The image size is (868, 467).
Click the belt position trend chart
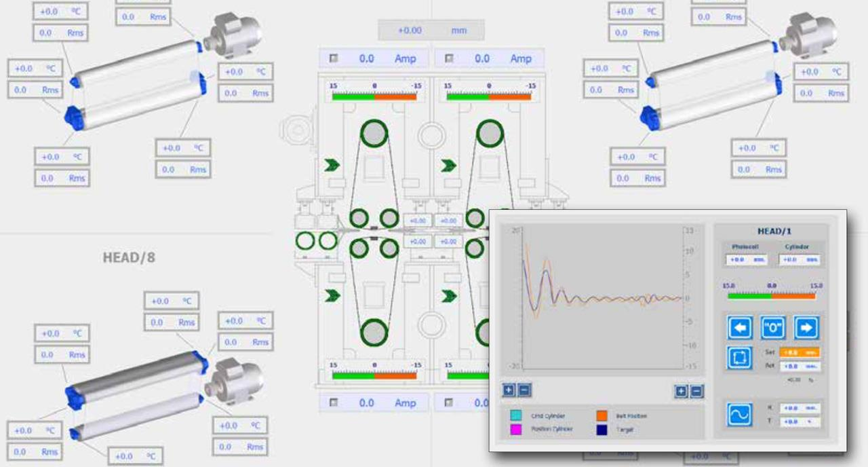[603, 299]
